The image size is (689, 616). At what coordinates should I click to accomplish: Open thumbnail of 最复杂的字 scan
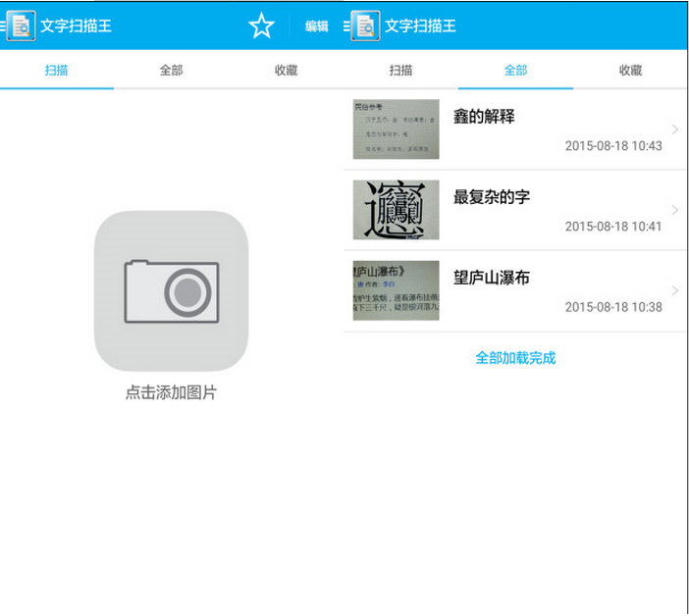pos(396,210)
